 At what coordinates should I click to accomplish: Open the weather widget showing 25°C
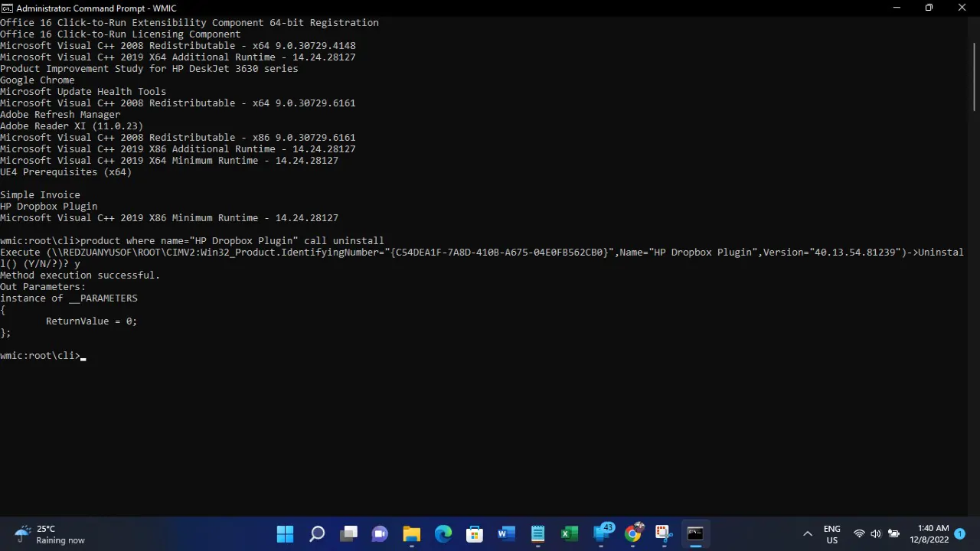50,534
